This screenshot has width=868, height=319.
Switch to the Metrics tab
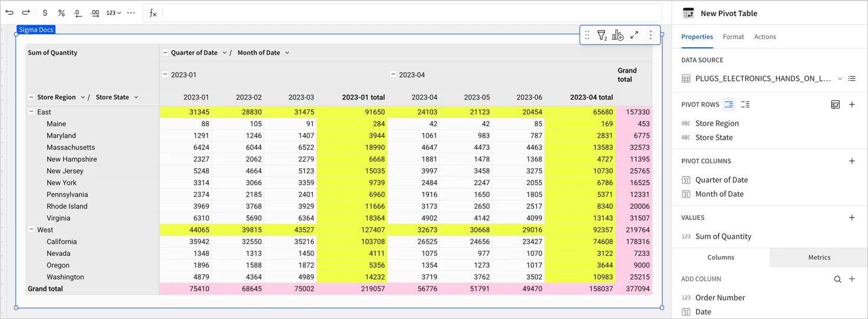click(x=819, y=257)
